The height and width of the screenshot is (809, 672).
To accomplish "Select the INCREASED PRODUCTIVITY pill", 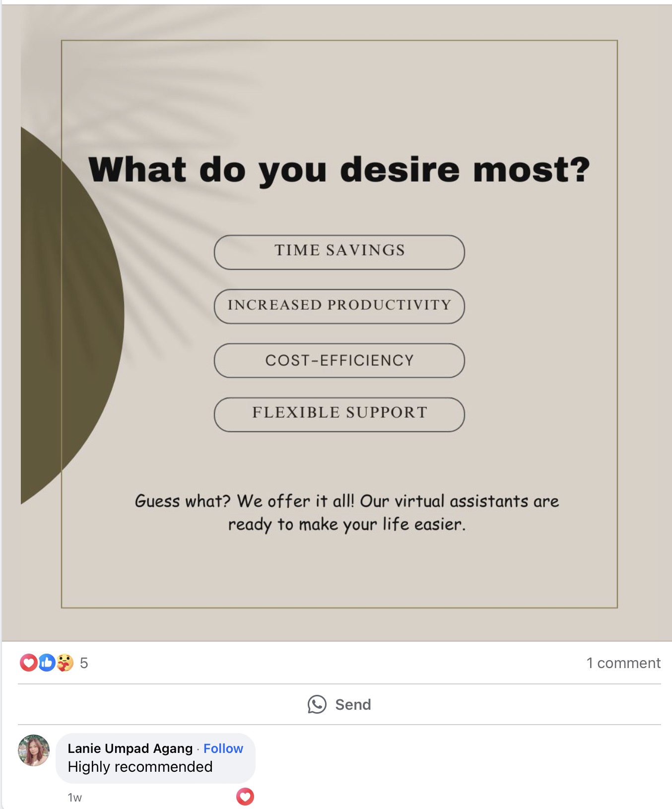I will [339, 306].
